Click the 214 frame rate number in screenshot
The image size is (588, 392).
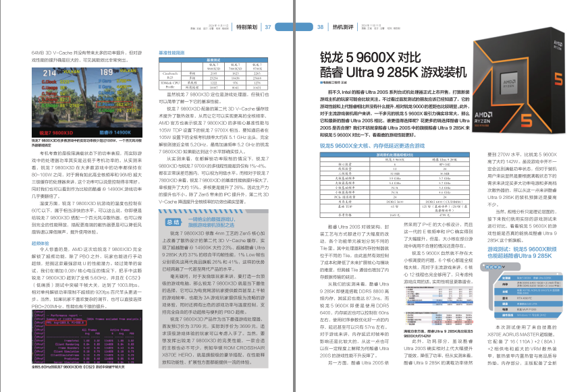[50, 73]
